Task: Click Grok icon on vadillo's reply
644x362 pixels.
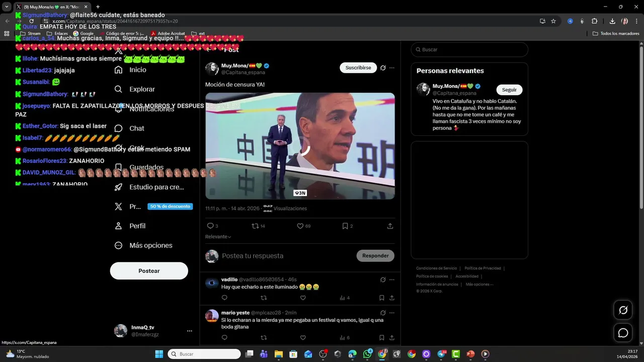Action: coord(383,280)
